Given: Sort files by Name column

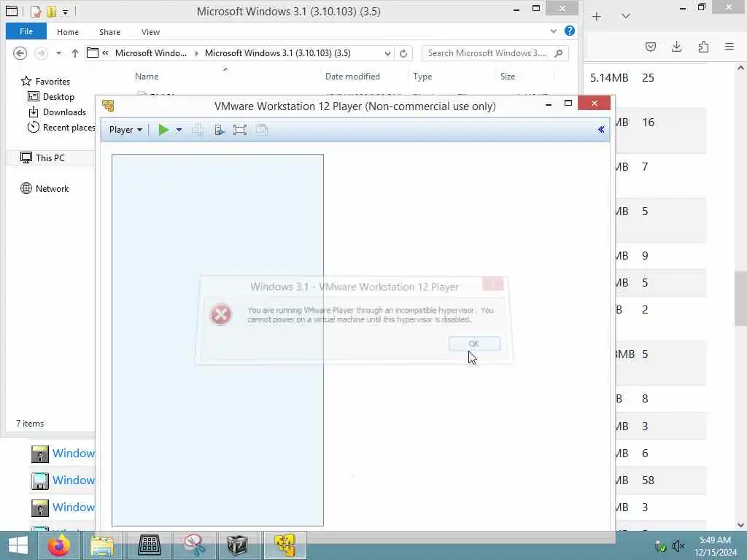Looking at the screenshot, I should (147, 76).
